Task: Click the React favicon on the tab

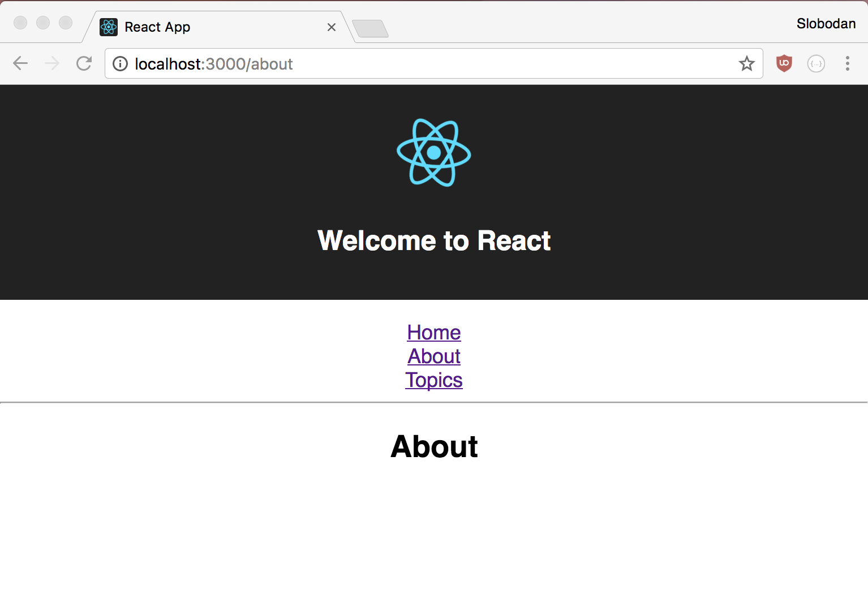Action: click(x=109, y=27)
